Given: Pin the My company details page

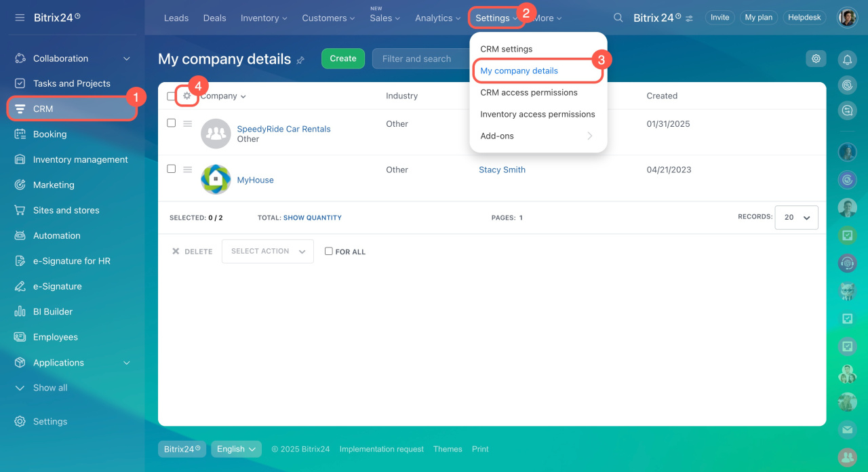Looking at the screenshot, I should coord(300,60).
